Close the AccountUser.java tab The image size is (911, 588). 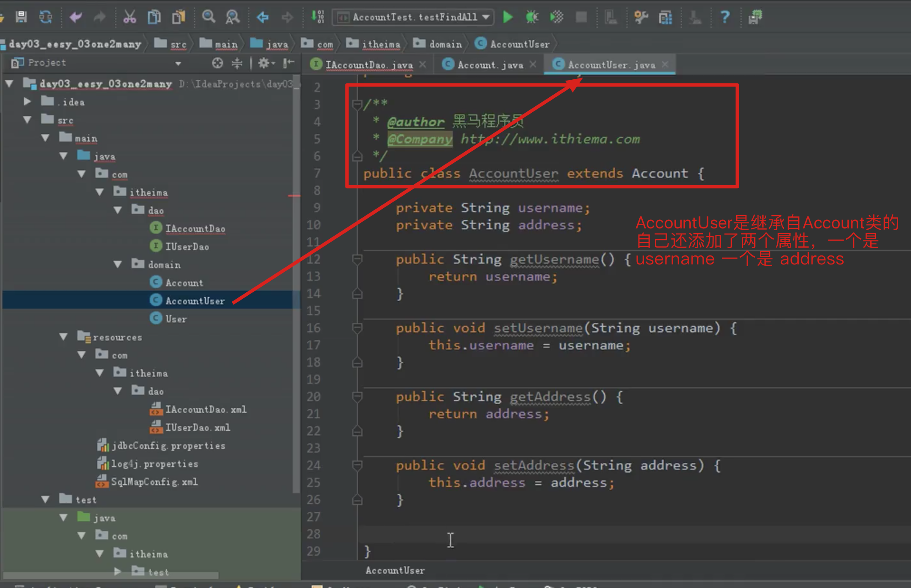coord(665,64)
